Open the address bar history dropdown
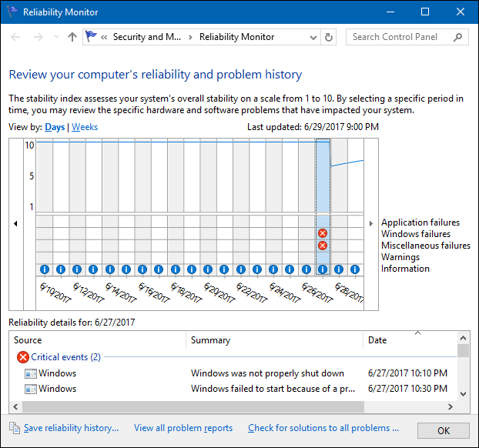This screenshot has width=479, height=448. pos(312,36)
